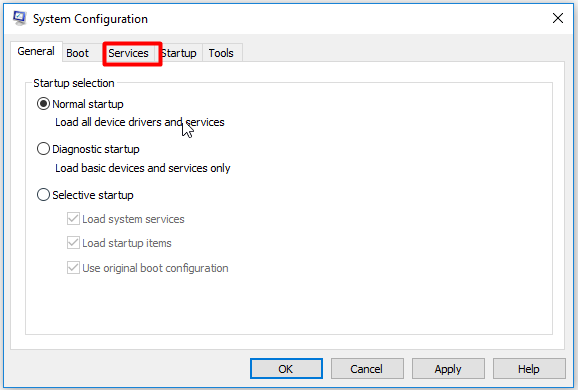Select the Normal startup radio button
Screen dimensions: 578x390
point(43,104)
